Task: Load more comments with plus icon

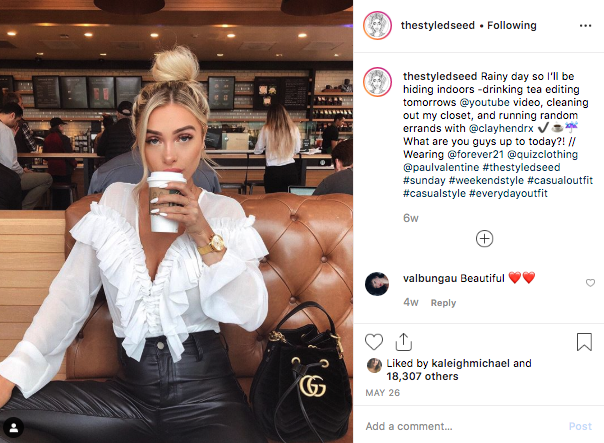Action: [484, 238]
